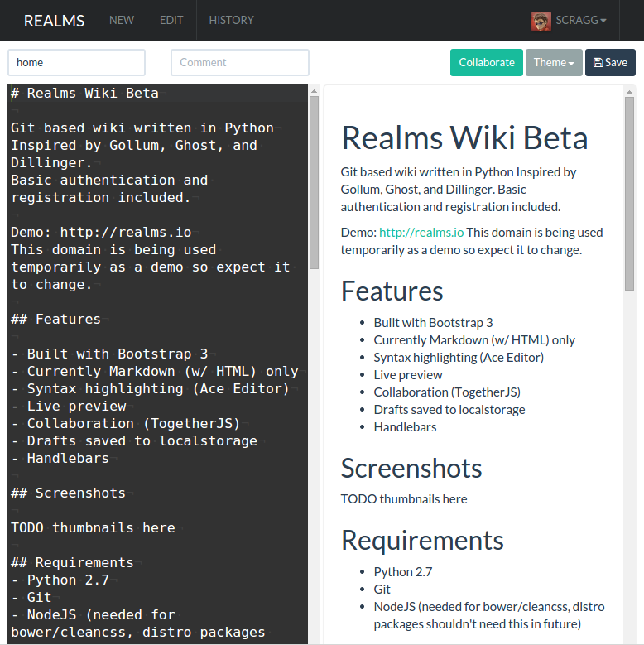644x645 pixels.
Task: Open the HISTORY menu item
Action: pyautogui.click(x=231, y=21)
